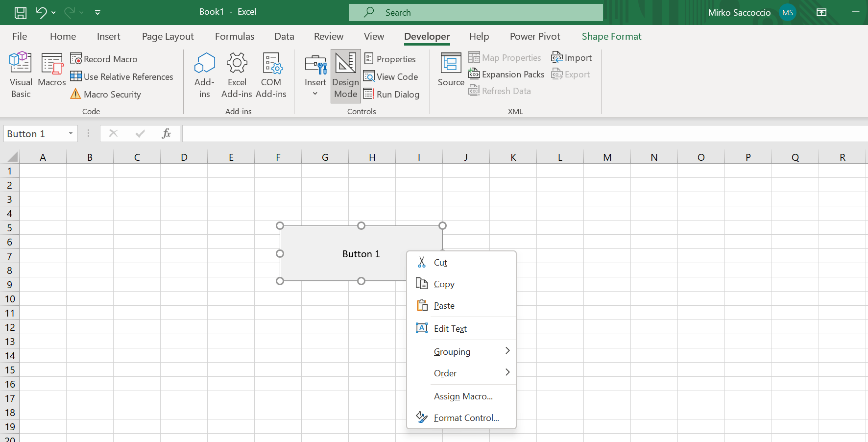Select column A header

[x=43, y=157]
